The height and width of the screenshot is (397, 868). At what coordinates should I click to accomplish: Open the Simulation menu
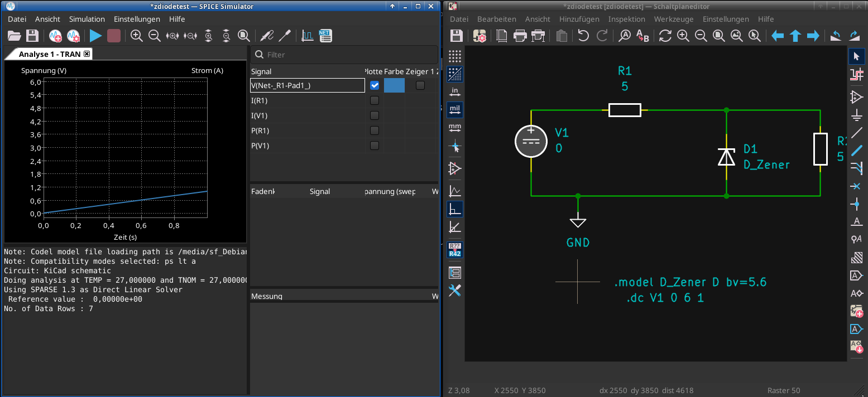(x=87, y=19)
